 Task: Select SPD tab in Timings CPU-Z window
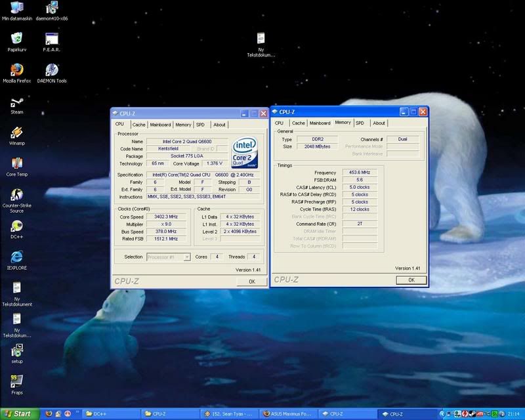(x=360, y=123)
